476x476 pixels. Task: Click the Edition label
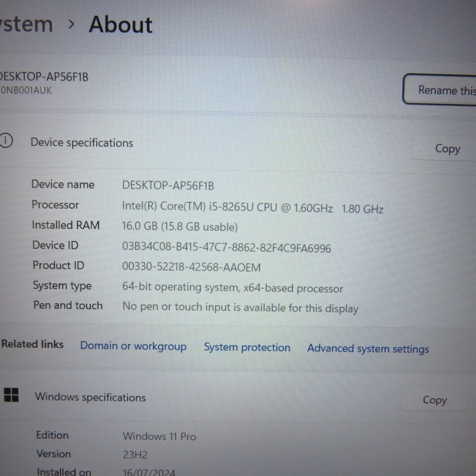pyautogui.click(x=52, y=435)
